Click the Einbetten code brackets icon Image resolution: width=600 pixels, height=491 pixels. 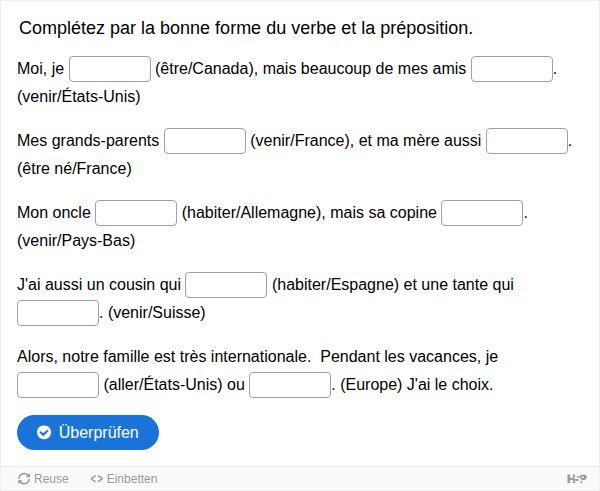pyautogui.click(x=96, y=478)
